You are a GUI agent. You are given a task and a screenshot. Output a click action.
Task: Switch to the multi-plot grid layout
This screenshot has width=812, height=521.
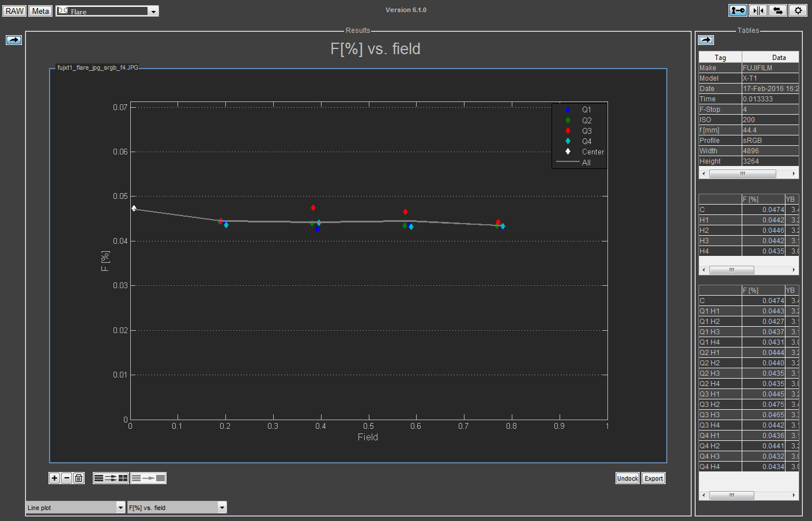pos(111,478)
